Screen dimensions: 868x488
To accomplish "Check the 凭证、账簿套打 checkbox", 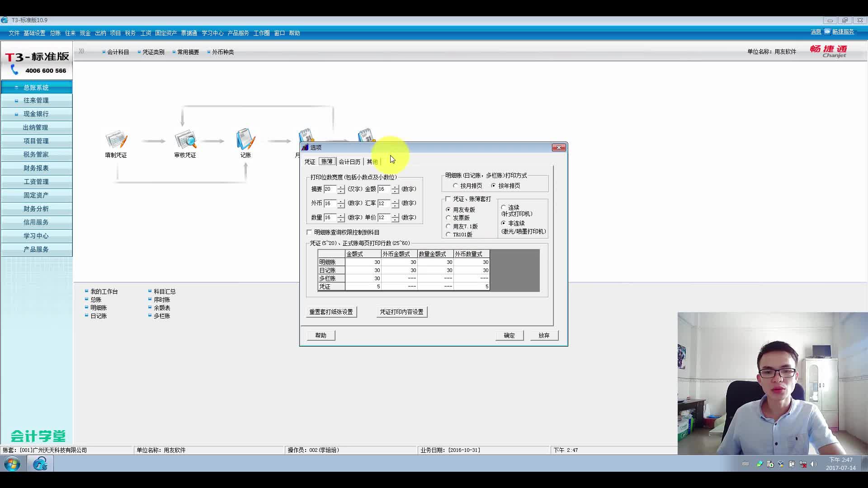I will [x=448, y=199].
